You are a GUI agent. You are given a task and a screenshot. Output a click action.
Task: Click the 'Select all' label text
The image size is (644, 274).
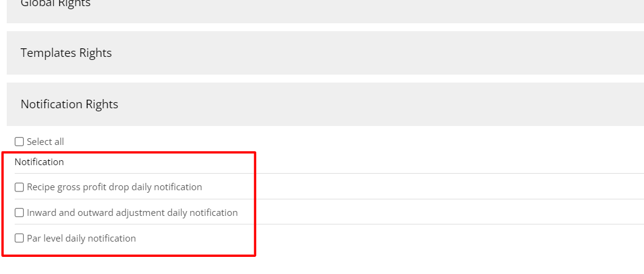(x=45, y=142)
